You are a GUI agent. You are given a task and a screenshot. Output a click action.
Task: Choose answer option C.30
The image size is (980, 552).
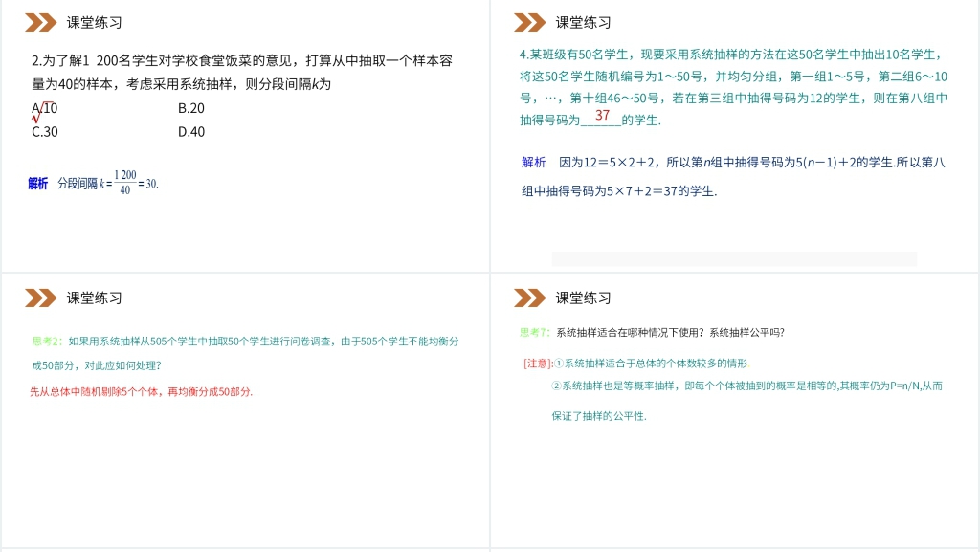click(x=46, y=132)
